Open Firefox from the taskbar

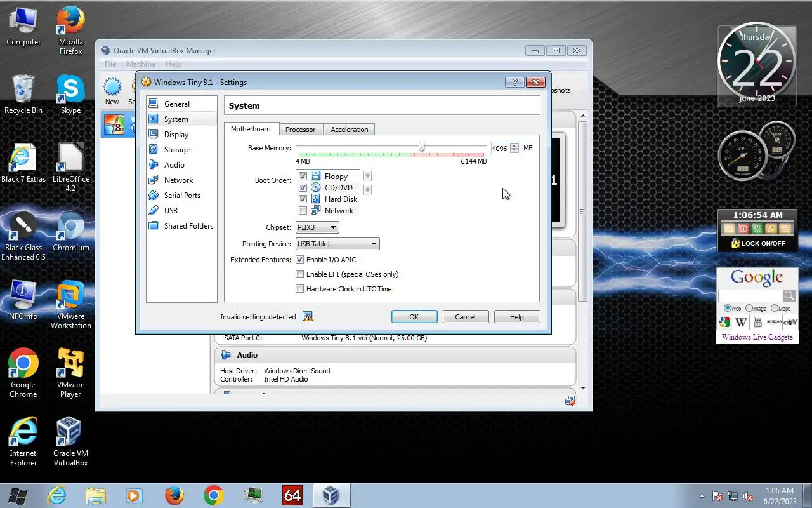click(x=174, y=495)
